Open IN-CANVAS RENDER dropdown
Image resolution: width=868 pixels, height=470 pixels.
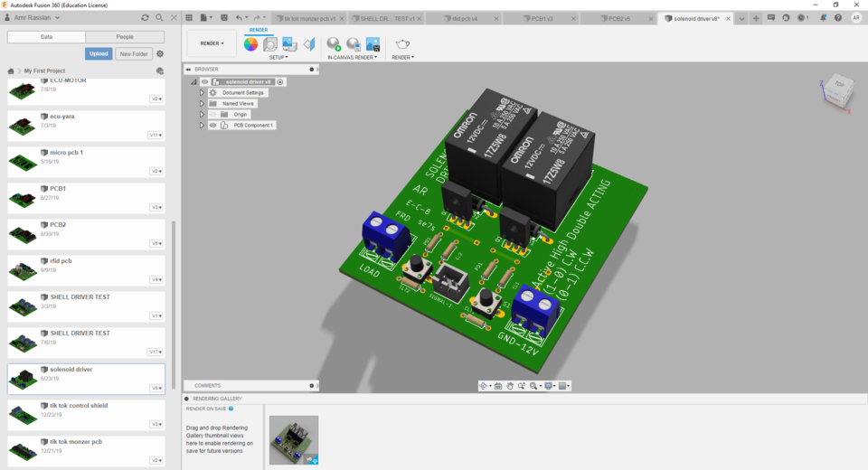tap(352, 57)
